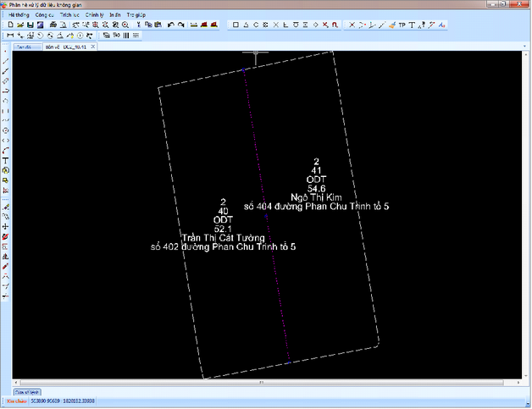The height and width of the screenshot is (409, 532).
Task: Select the square snap mode icon
Action: 236,25
